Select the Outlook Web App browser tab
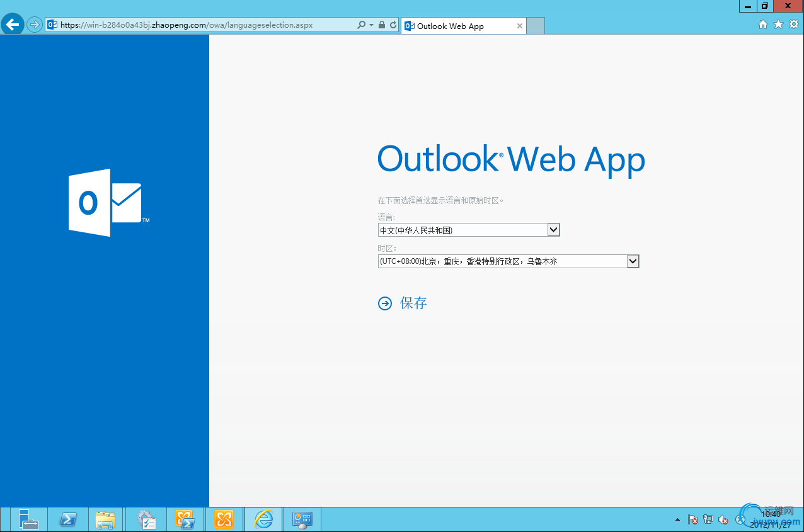 (463, 26)
